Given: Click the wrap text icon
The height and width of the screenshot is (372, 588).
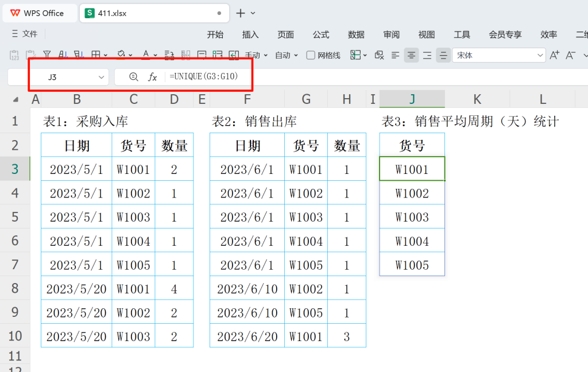Looking at the screenshot, I should point(169,55).
